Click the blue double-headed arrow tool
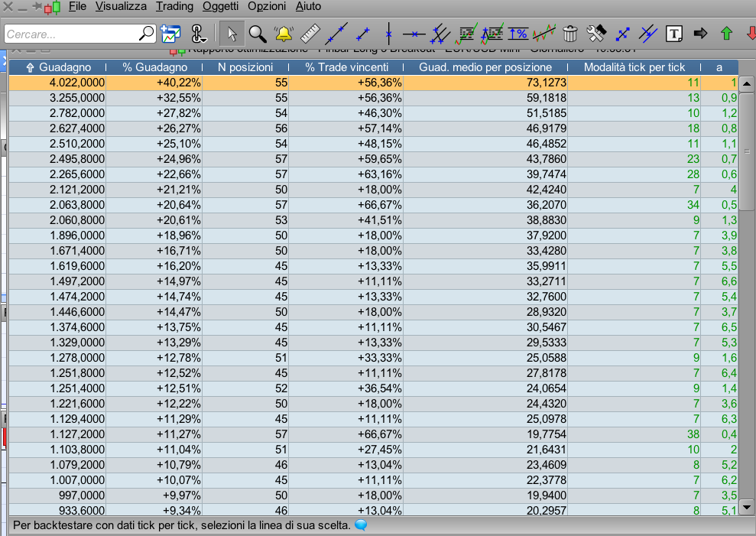This screenshot has width=756, height=536. pos(622,34)
